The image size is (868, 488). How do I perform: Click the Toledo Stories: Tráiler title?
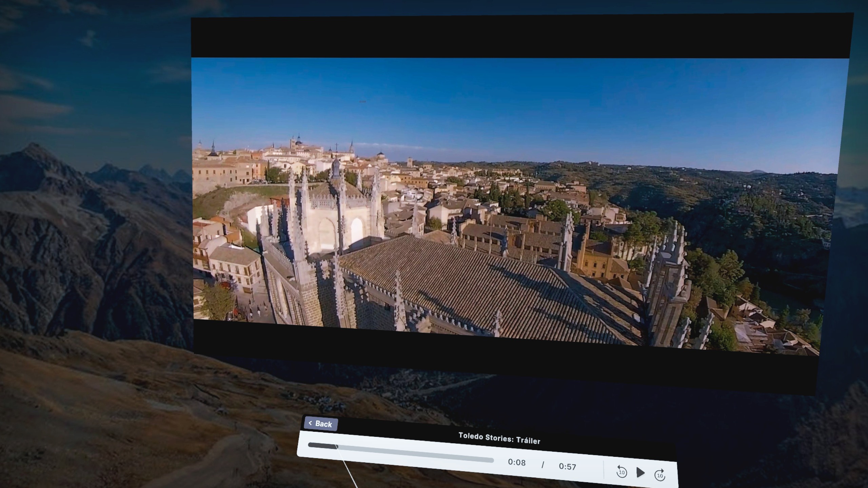point(499,438)
